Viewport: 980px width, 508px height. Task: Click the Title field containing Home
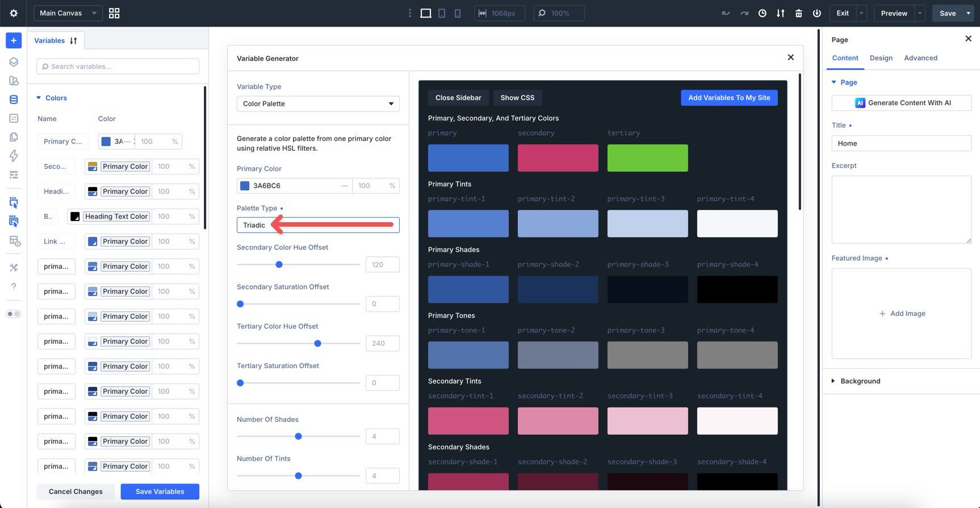point(902,143)
